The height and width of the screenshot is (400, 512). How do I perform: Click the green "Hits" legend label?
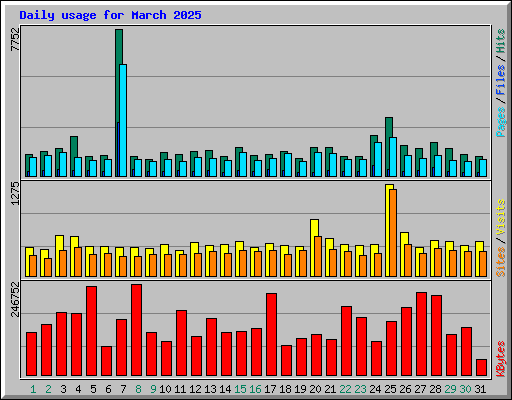(500, 41)
